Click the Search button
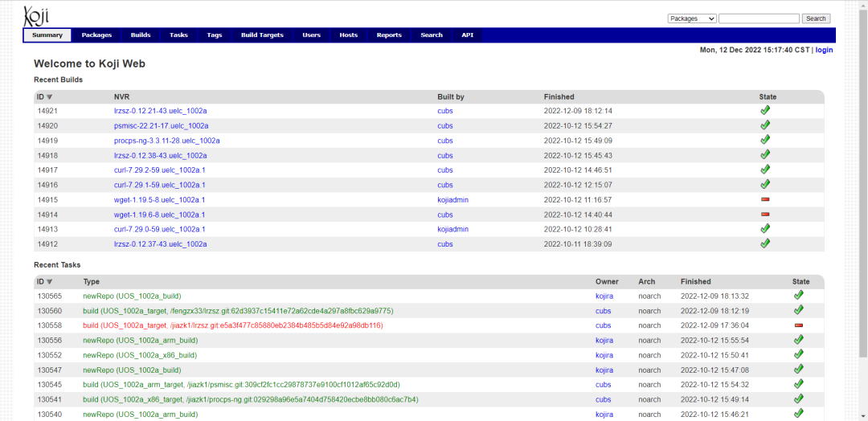Image resolution: width=868 pixels, height=421 pixels. (816, 18)
